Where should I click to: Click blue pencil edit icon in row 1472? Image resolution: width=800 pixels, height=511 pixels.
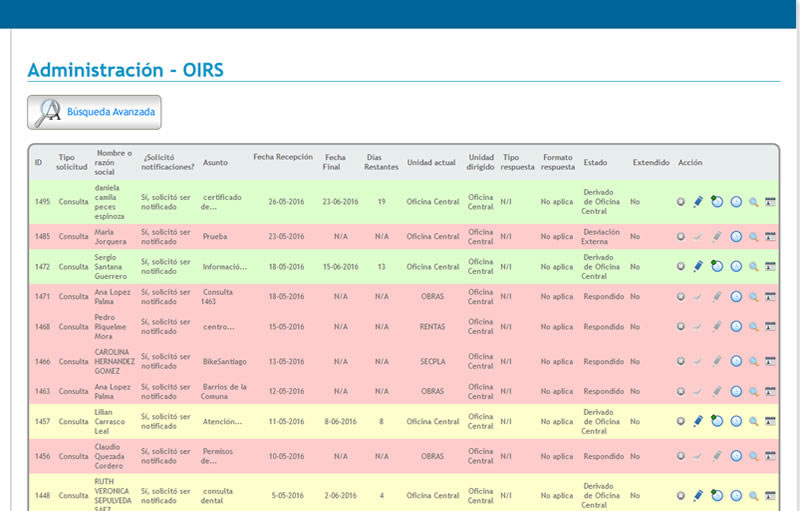698,267
